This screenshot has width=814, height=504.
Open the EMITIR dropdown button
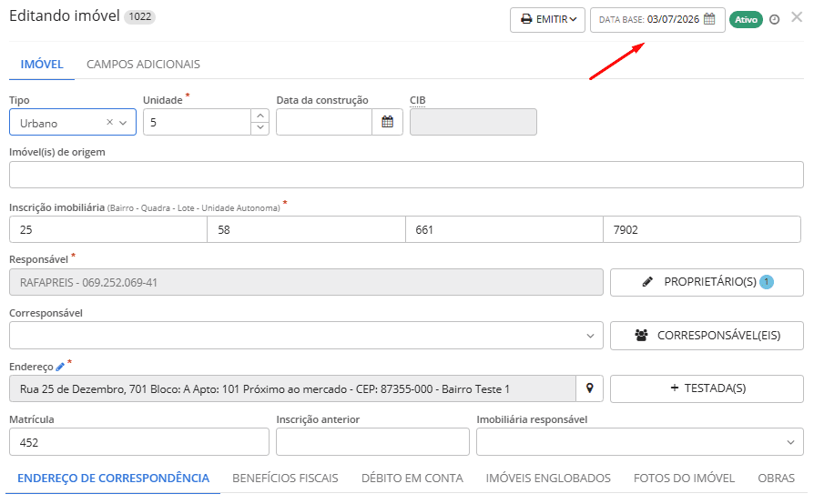click(548, 20)
